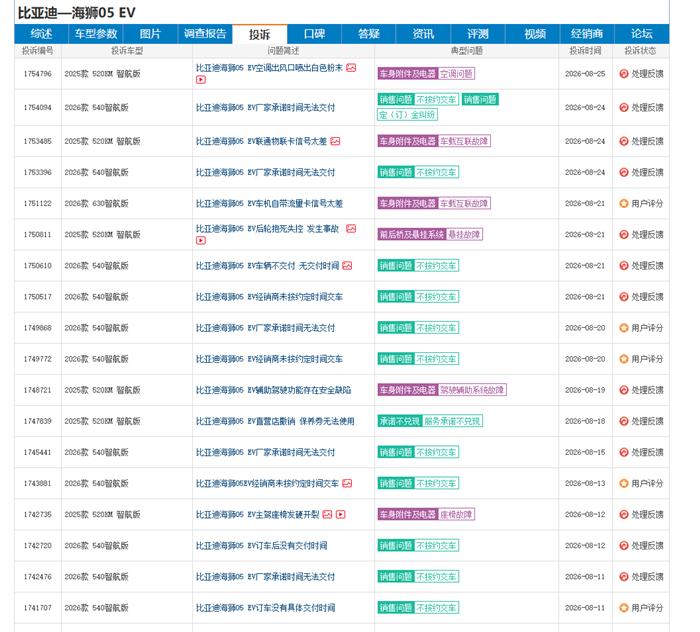Image resolution: width=700 pixels, height=632 pixels.
Task: Click 处理反馈 status icon for complaint 1748721
Action: [x=624, y=390]
